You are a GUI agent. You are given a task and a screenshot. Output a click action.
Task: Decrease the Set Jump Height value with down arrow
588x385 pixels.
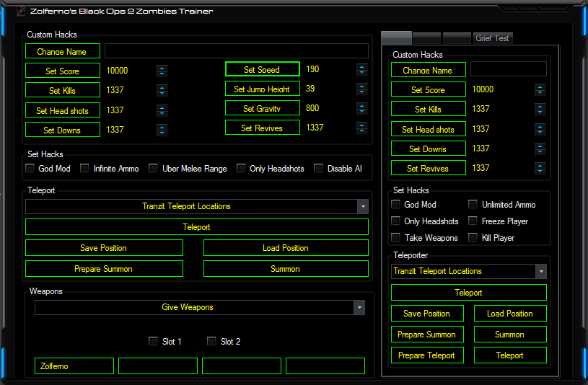coord(361,92)
